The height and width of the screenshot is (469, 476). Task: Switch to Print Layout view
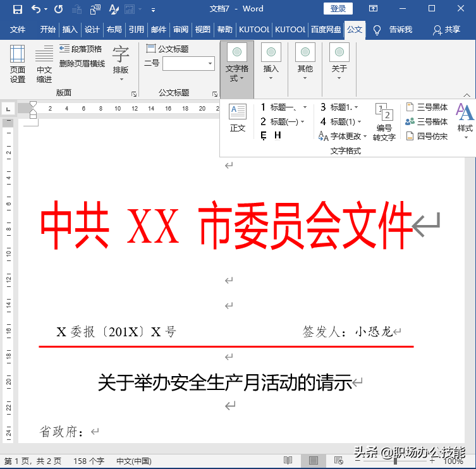pos(314,461)
